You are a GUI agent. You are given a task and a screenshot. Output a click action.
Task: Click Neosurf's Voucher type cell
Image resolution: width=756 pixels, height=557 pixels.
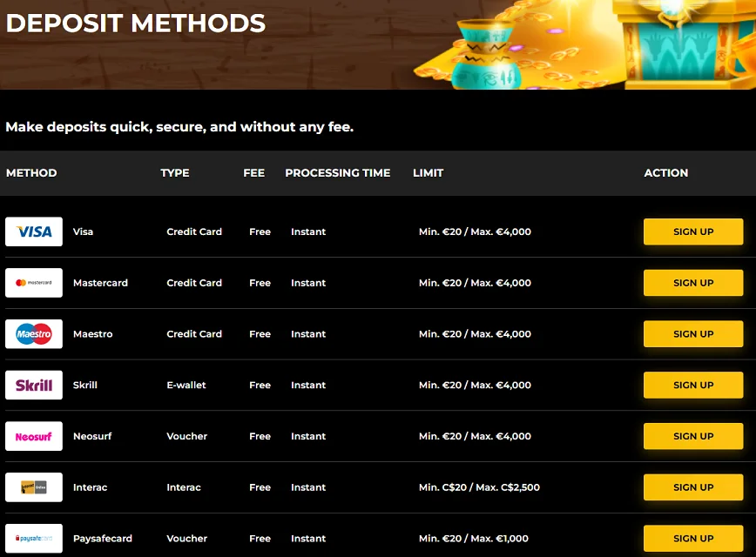[186, 436]
